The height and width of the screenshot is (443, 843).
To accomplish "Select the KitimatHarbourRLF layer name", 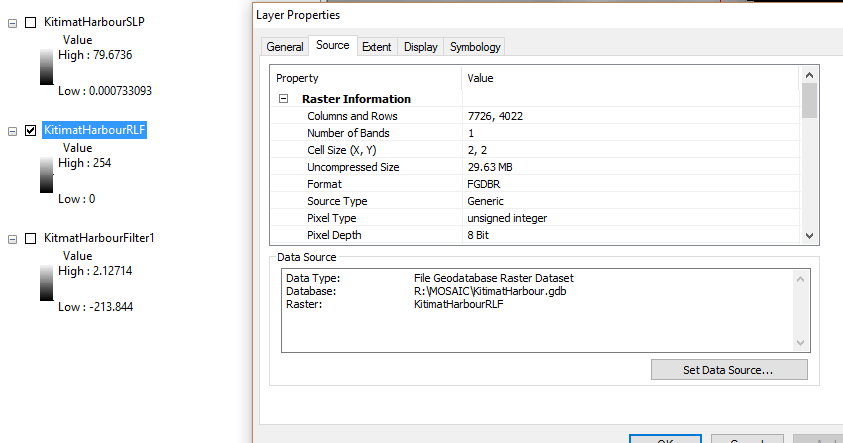I will tap(95, 130).
